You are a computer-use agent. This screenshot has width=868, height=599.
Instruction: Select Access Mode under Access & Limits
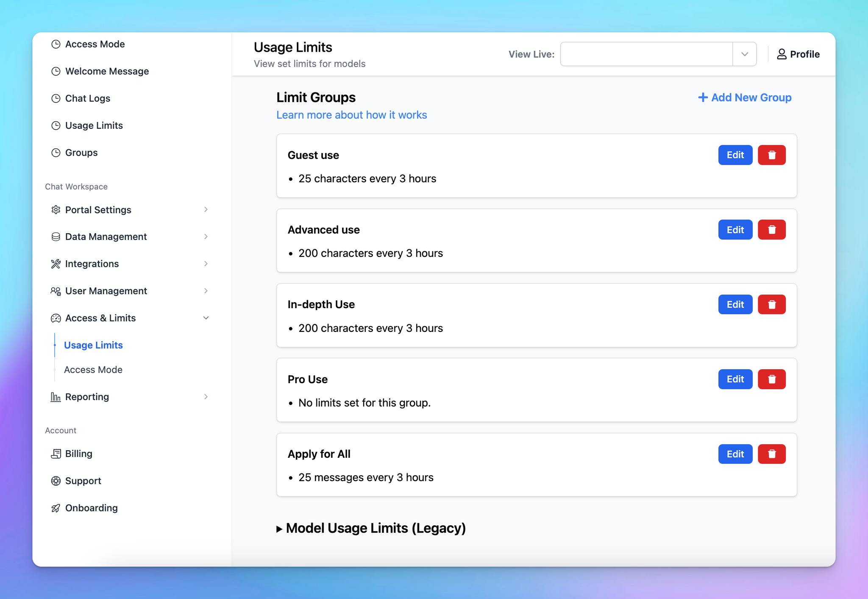(x=93, y=370)
